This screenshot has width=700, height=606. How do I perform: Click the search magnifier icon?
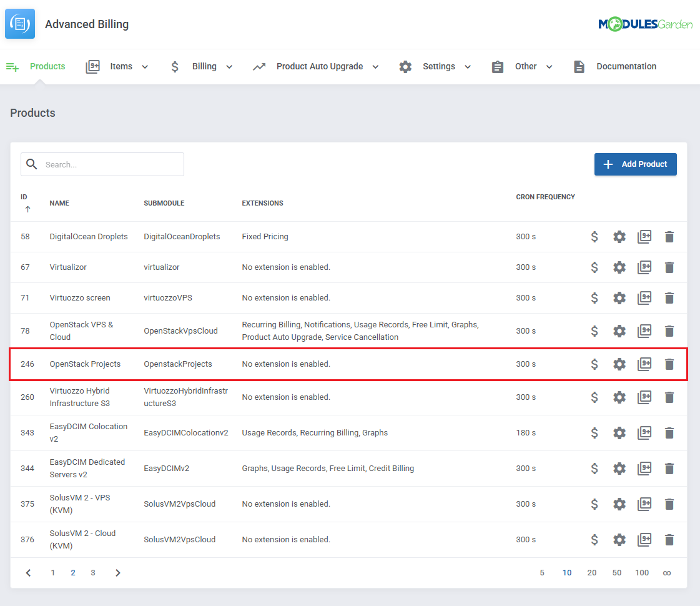[x=32, y=164]
